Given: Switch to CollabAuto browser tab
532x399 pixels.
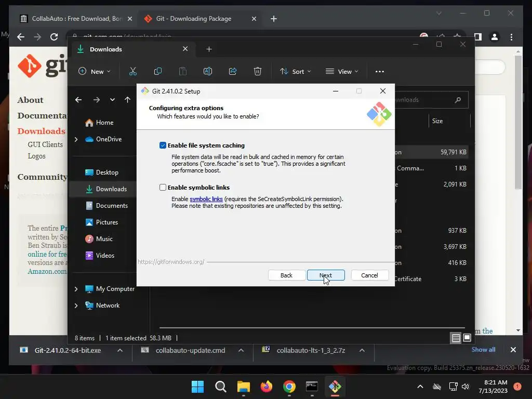Looking at the screenshot, I should click(76, 19).
